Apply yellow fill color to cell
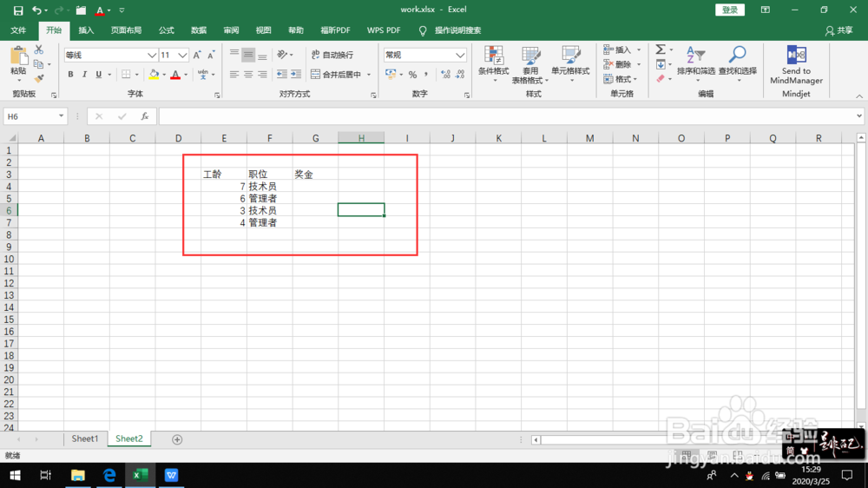The width and height of the screenshot is (868, 488). pos(154,74)
